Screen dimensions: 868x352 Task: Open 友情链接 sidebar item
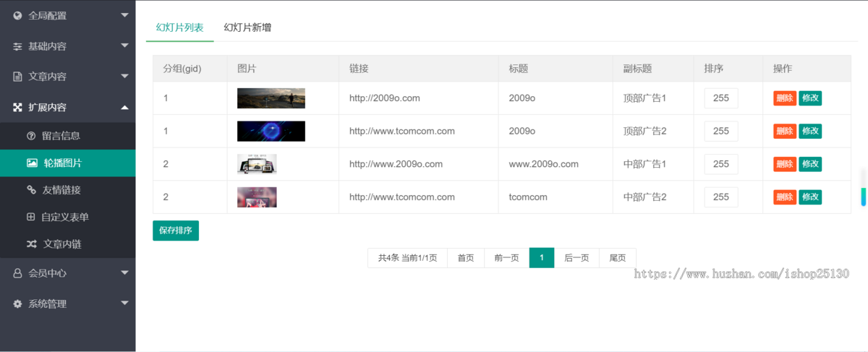(68, 190)
